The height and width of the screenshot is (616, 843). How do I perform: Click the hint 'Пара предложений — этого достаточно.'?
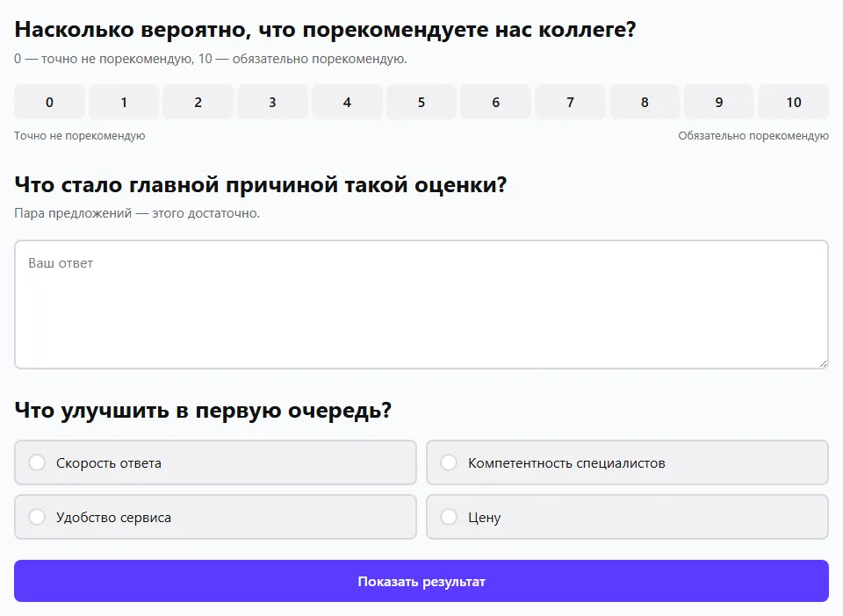pyautogui.click(x=137, y=213)
